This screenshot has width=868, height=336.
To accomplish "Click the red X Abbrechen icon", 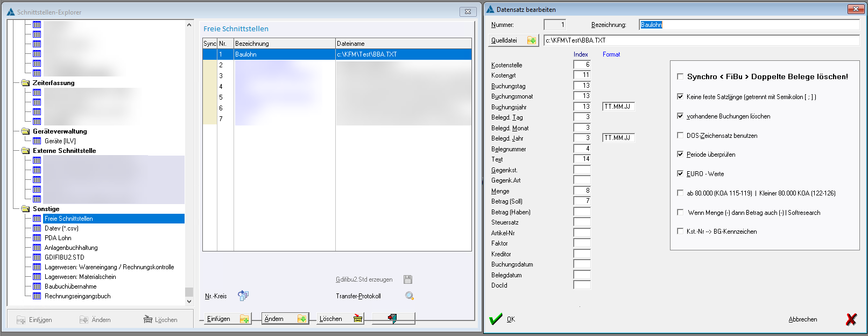I will coord(851,319).
